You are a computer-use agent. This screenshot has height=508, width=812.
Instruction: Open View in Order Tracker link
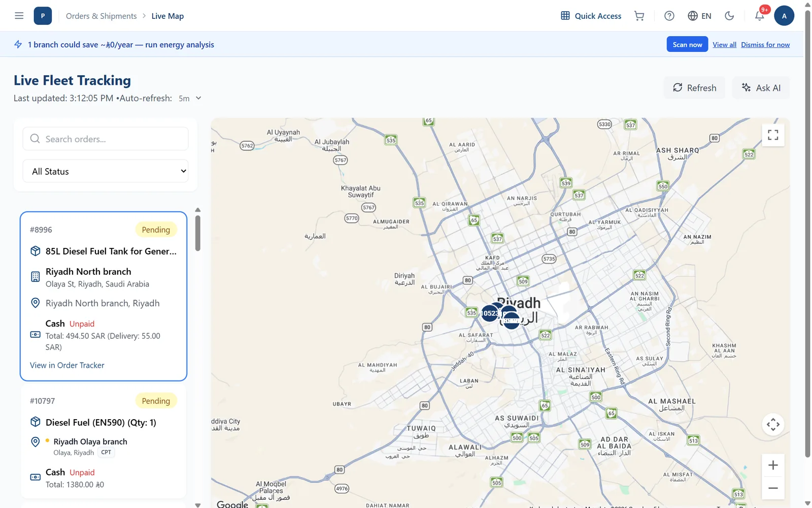[x=67, y=365]
